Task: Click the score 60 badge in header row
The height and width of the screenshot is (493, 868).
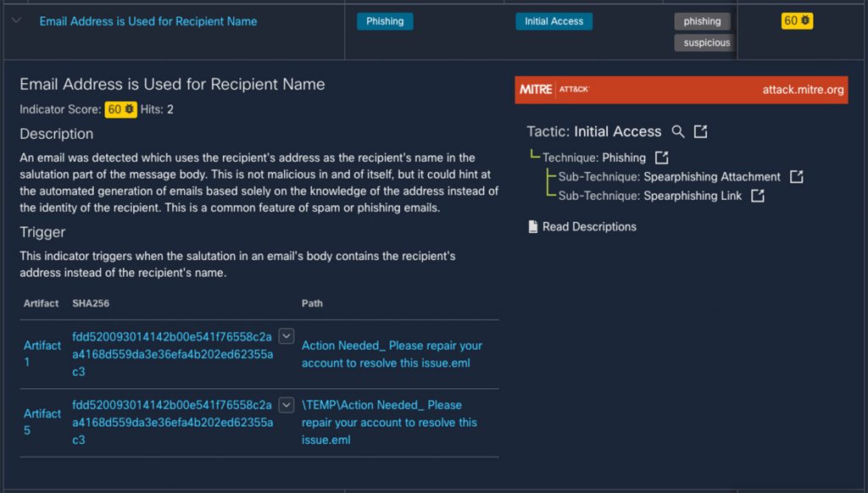Action: [797, 20]
